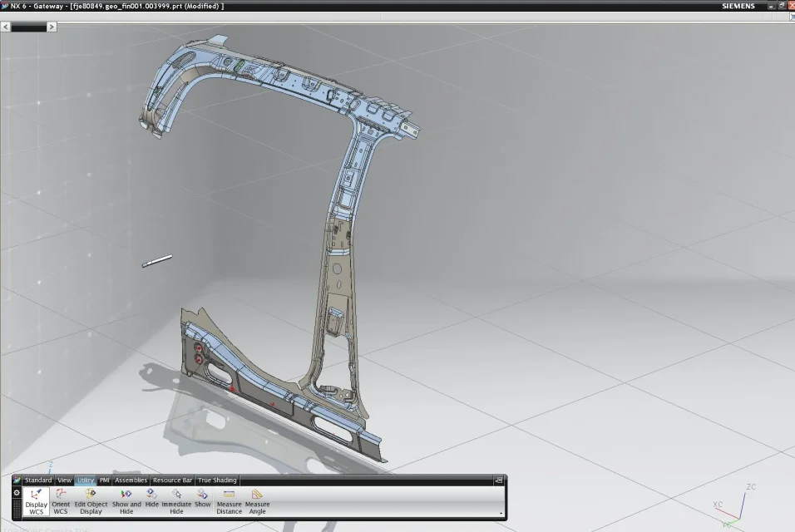Click the NX logo on the toolbar
This screenshot has height=532, width=795.
17,480
